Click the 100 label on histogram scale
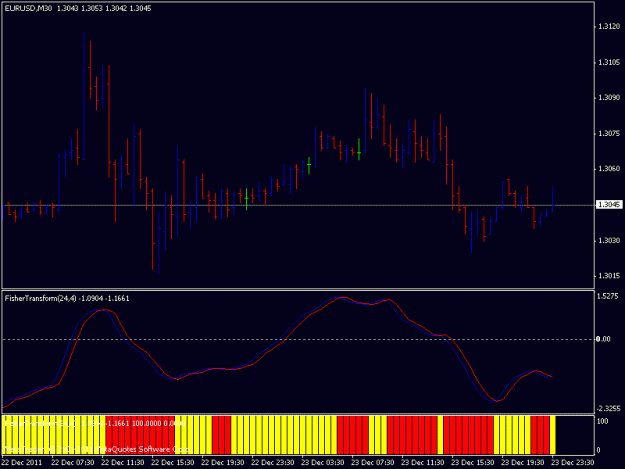The width and height of the screenshot is (625, 469). click(603, 421)
